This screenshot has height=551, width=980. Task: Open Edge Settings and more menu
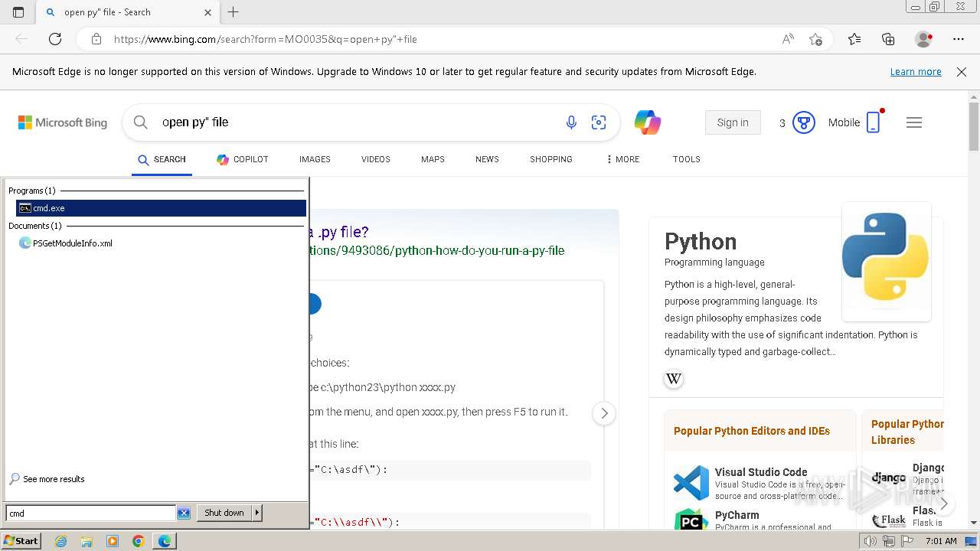click(x=959, y=39)
